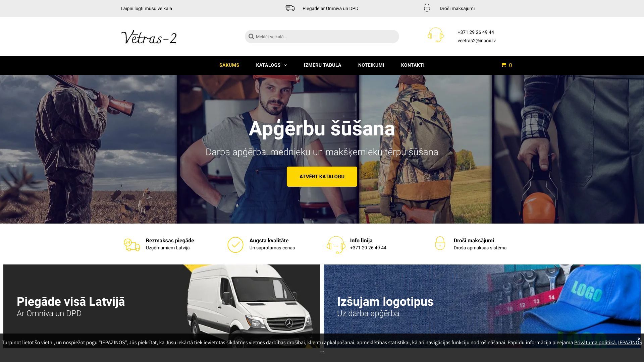The height and width of the screenshot is (362, 644).
Task: Click the checkmark icon for Augsta kvalitāte
Action: [x=235, y=244]
